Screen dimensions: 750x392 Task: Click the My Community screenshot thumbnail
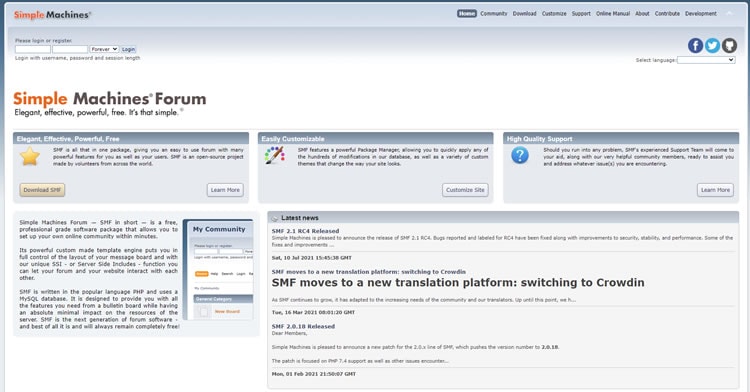[x=218, y=270]
